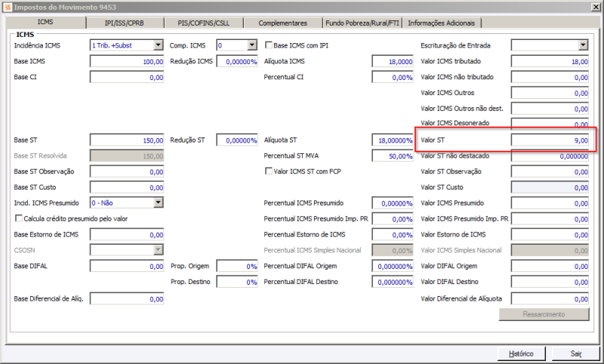Click the Redução ST field

[237, 140]
